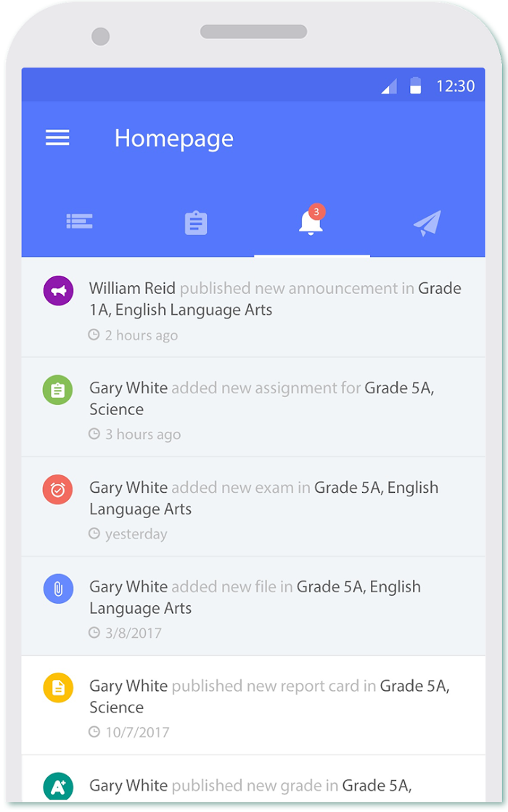Tap the Homepage title text

[x=174, y=139]
